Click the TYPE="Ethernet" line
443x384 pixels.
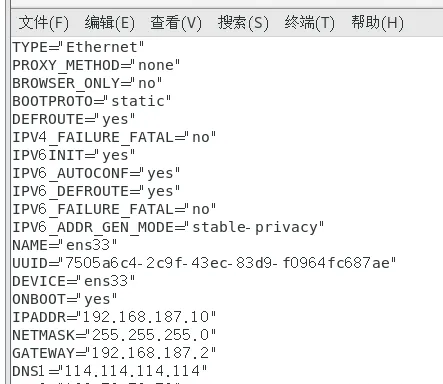(x=78, y=47)
